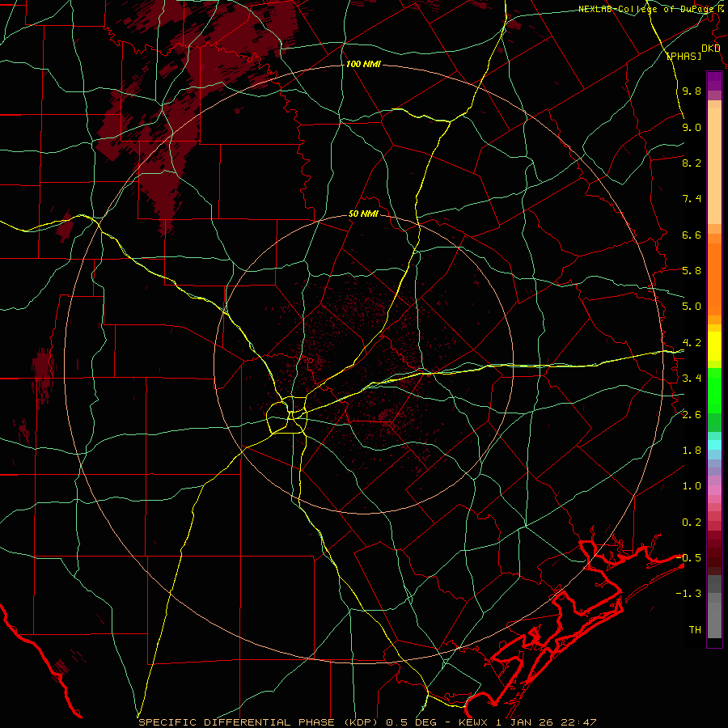Viewport: 728px width, 728px height.
Task: Click the purple top segment of color bar
Action: click(x=714, y=81)
